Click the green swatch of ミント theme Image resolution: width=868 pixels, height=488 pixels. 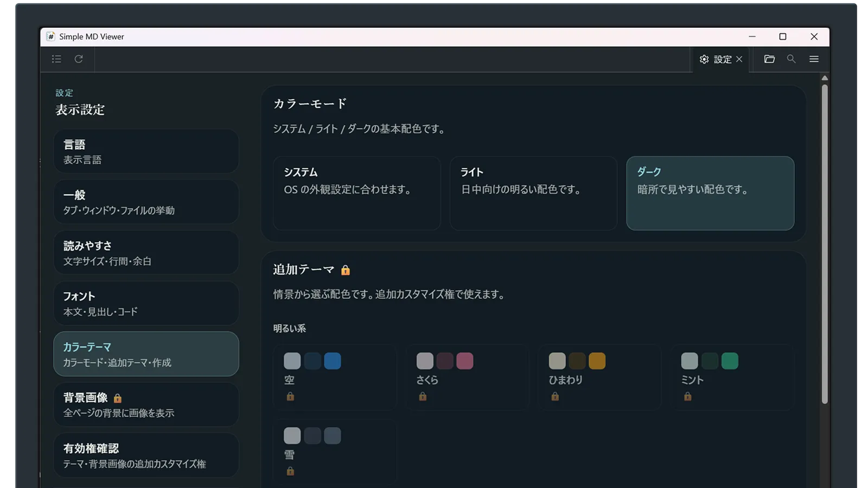pyautogui.click(x=730, y=361)
